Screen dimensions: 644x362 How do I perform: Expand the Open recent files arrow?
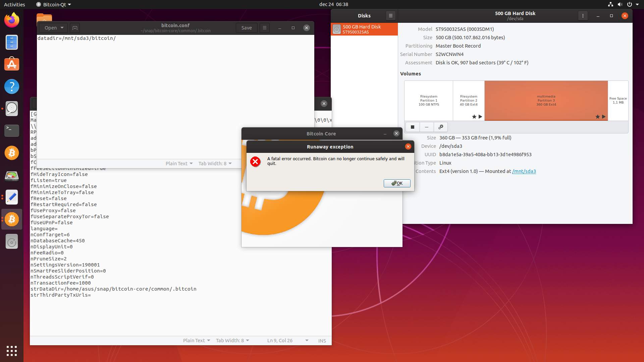[62, 28]
